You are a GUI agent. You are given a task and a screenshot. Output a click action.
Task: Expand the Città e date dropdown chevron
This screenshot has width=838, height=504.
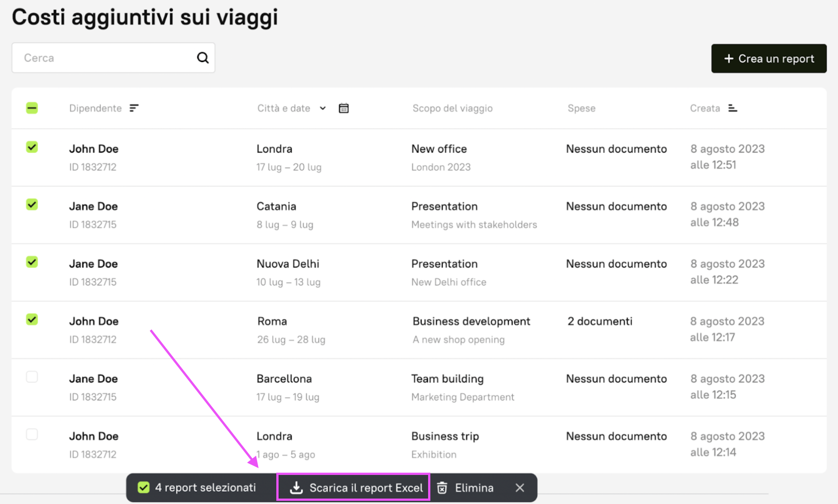[323, 108]
